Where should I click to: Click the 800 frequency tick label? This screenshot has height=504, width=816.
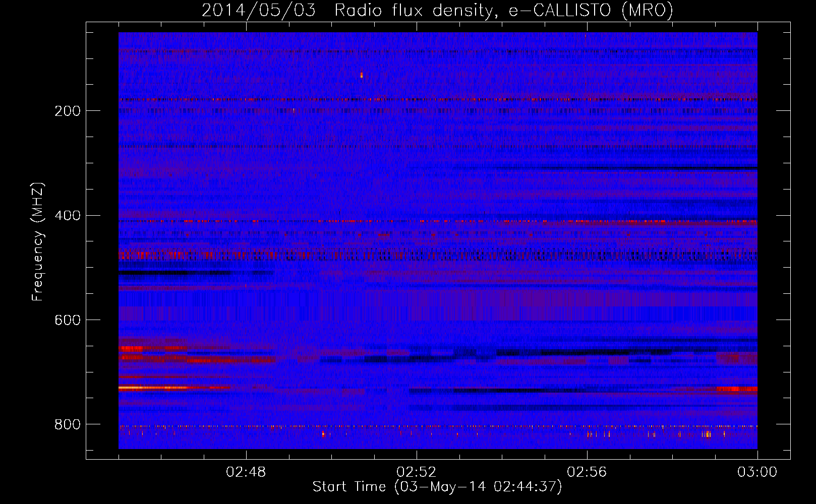[x=68, y=424]
